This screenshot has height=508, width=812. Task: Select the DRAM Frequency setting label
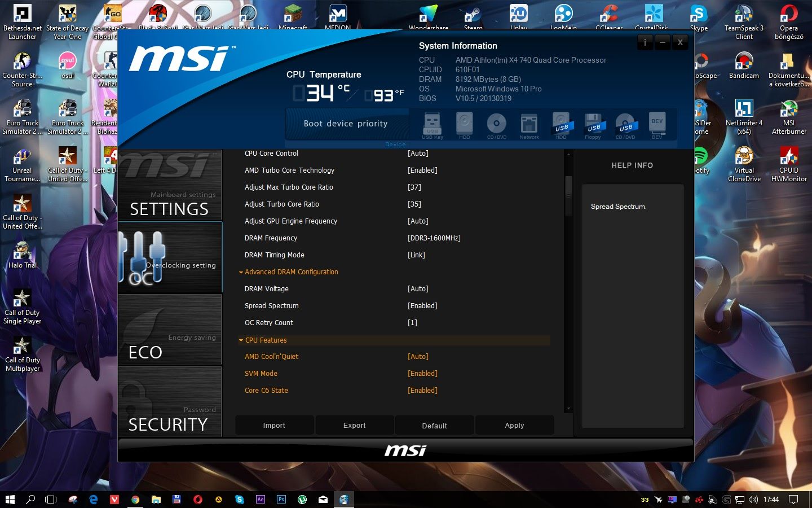pos(271,238)
